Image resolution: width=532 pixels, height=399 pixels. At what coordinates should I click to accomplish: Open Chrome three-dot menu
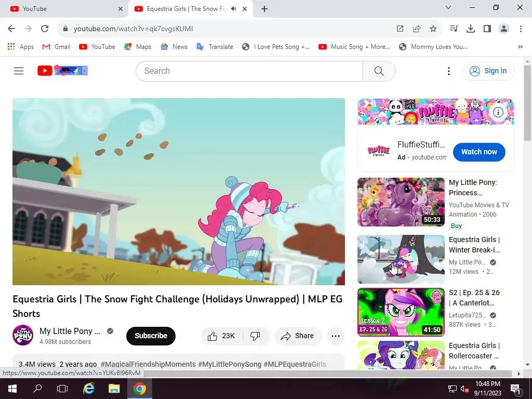(521, 29)
